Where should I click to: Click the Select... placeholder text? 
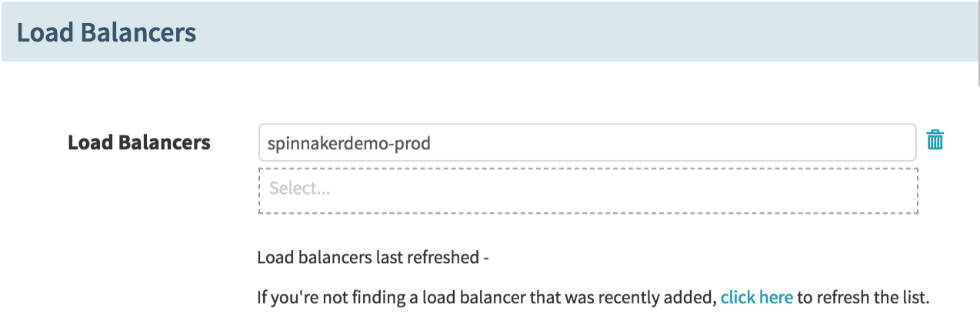point(299,188)
